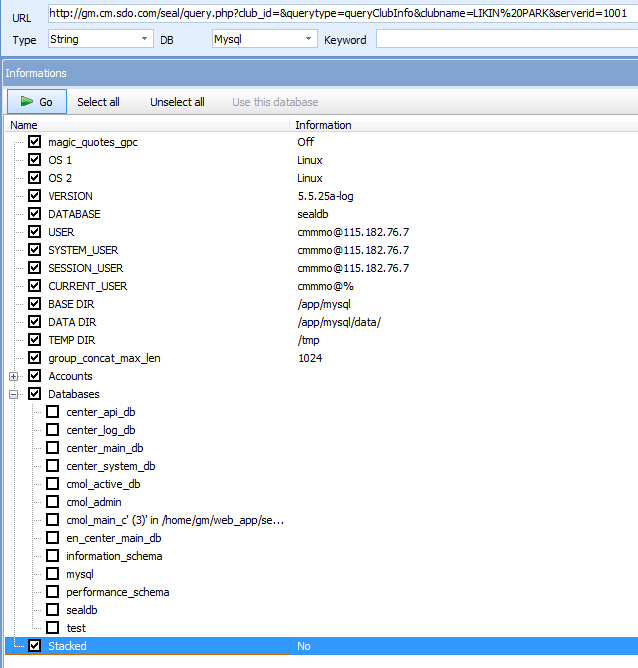This screenshot has height=668, width=638.
Task: Uncheck the magic_quotes_gpc checkbox
Action: coord(34,141)
